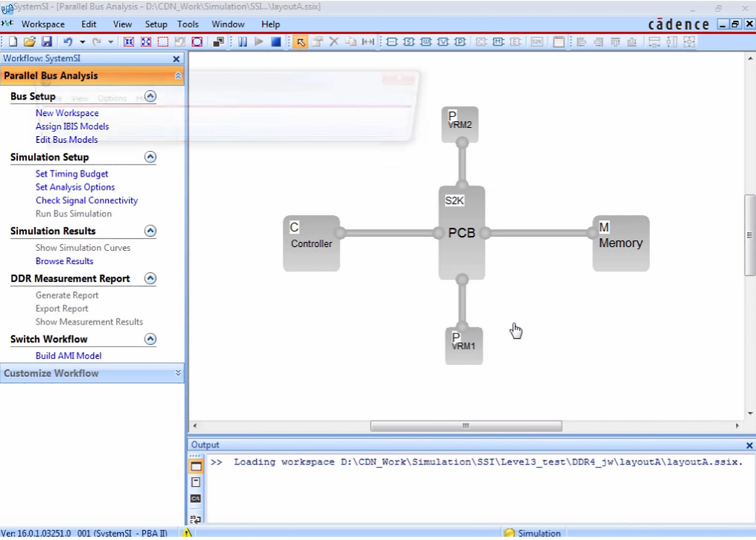
Task: Select the Memory block on canvas
Action: [x=621, y=243]
